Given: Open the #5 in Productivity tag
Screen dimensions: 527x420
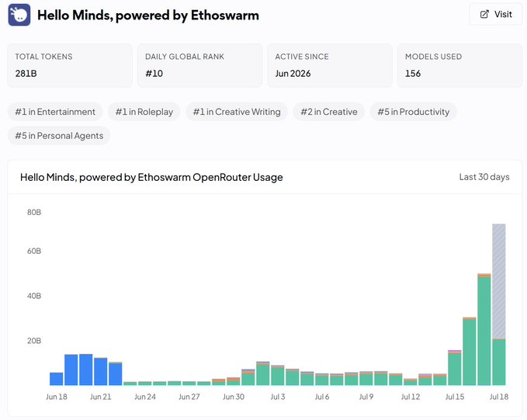Looking at the screenshot, I should 414,112.
